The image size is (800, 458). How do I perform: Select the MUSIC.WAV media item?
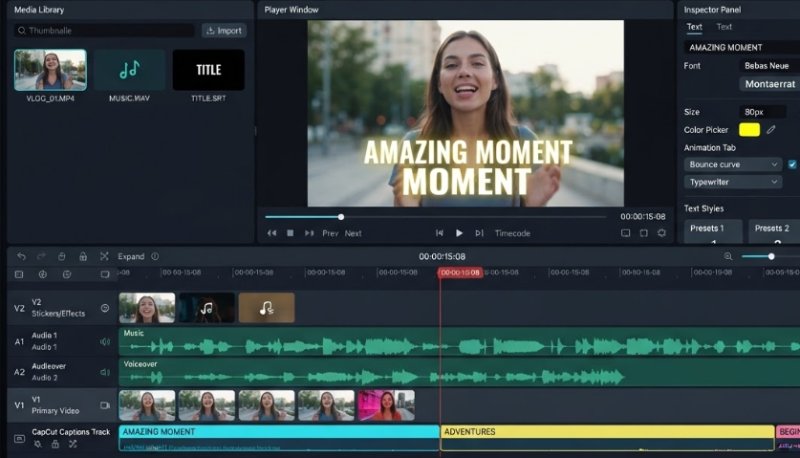point(130,70)
